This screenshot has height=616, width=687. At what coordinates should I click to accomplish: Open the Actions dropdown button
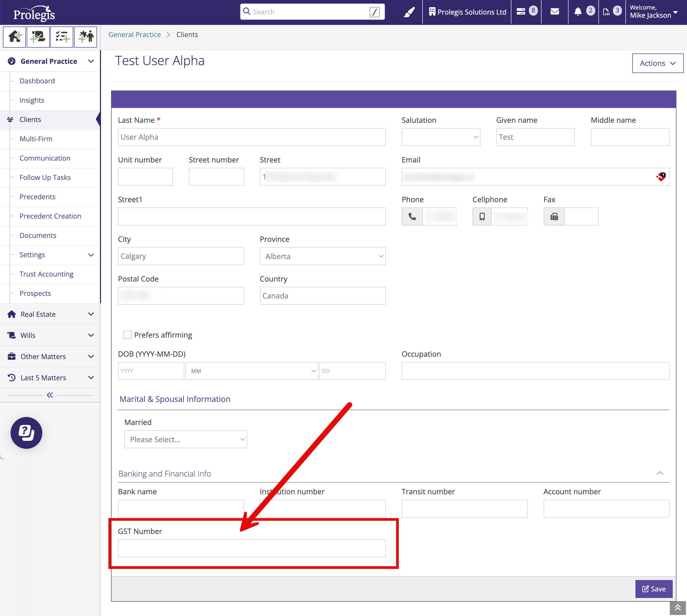pos(657,63)
